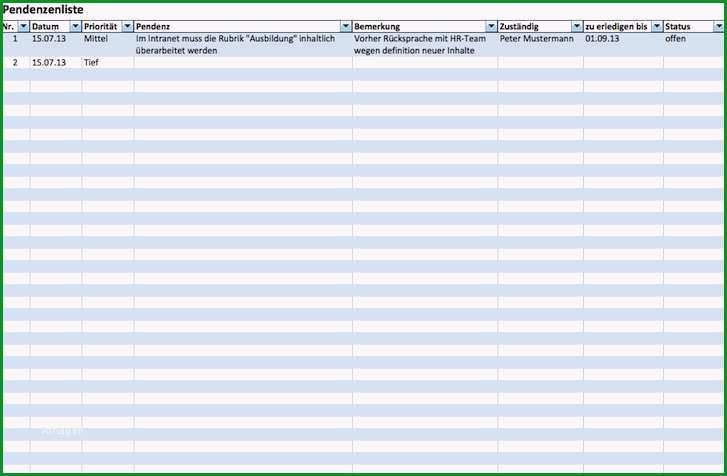Select the 'offen' status cell

tap(694, 44)
